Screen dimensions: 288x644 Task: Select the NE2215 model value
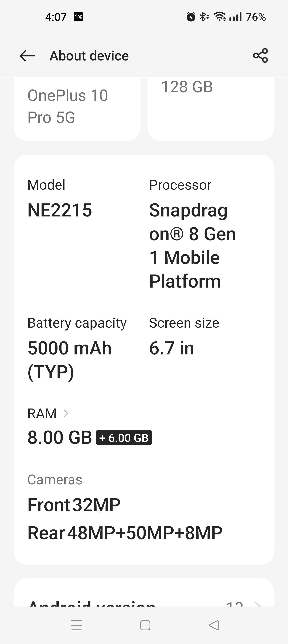[x=60, y=210]
